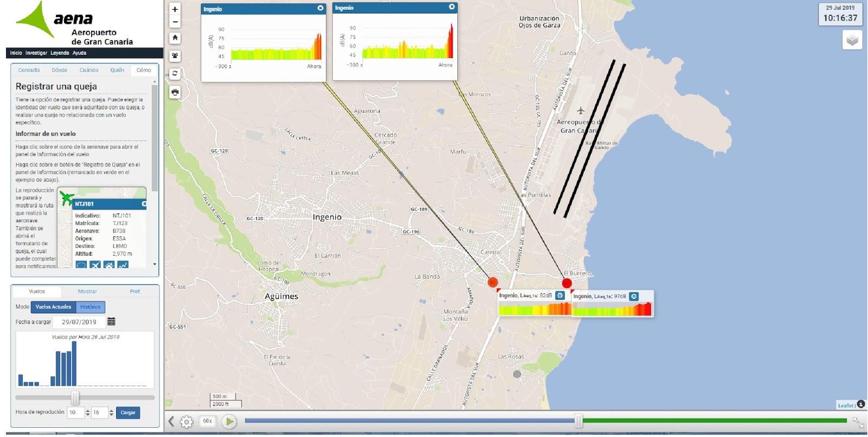Close the left Ingenio noise chart

click(320, 8)
